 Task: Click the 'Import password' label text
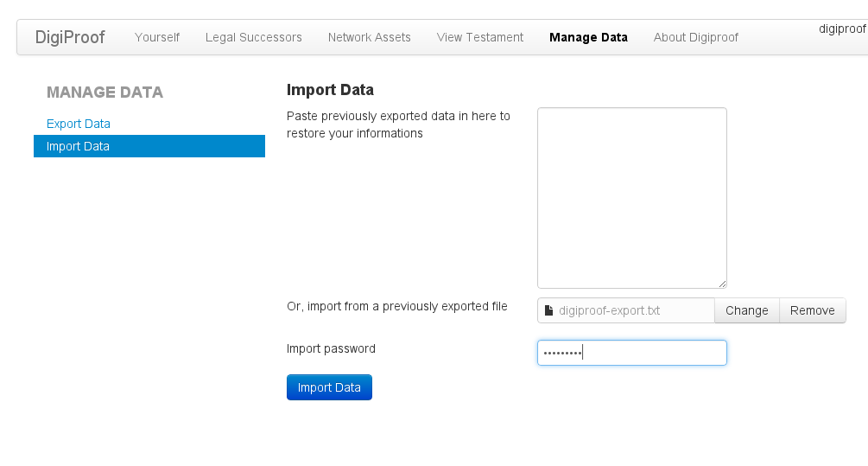tap(331, 348)
